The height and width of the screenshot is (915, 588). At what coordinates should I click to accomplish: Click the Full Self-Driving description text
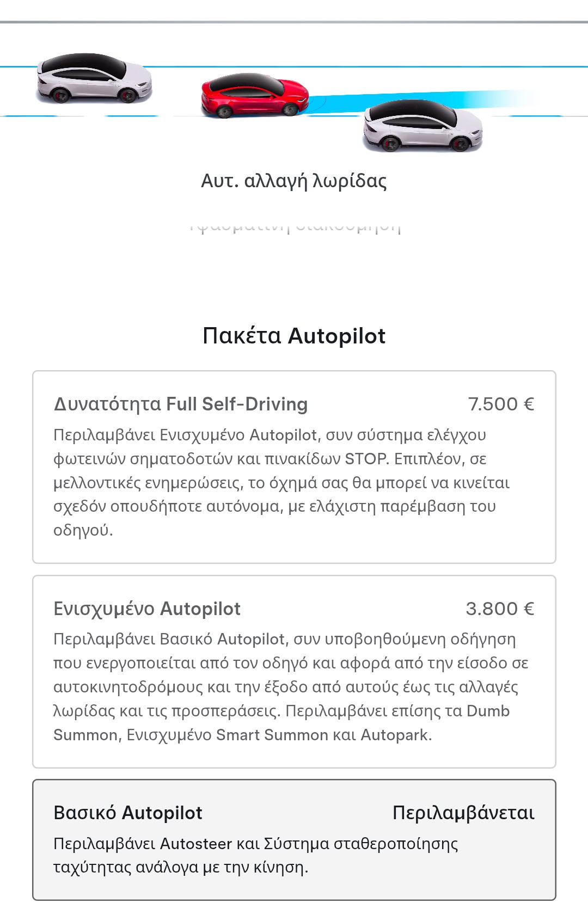[x=281, y=483]
